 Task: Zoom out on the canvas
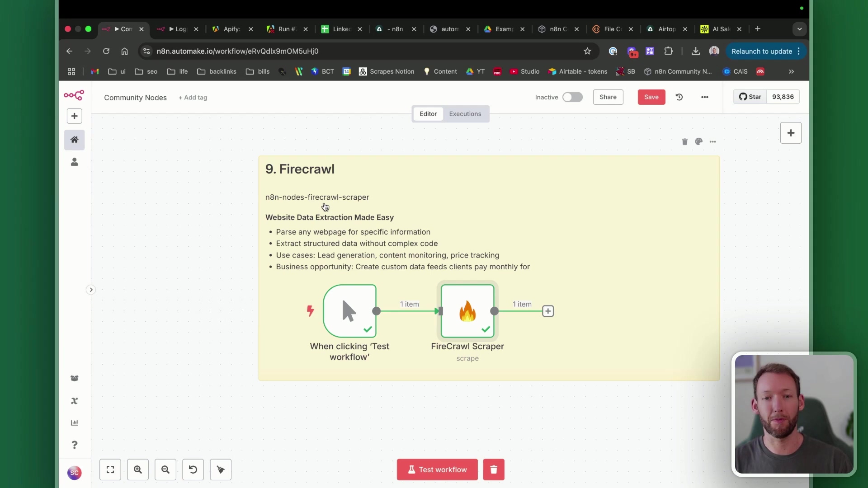coord(165,469)
